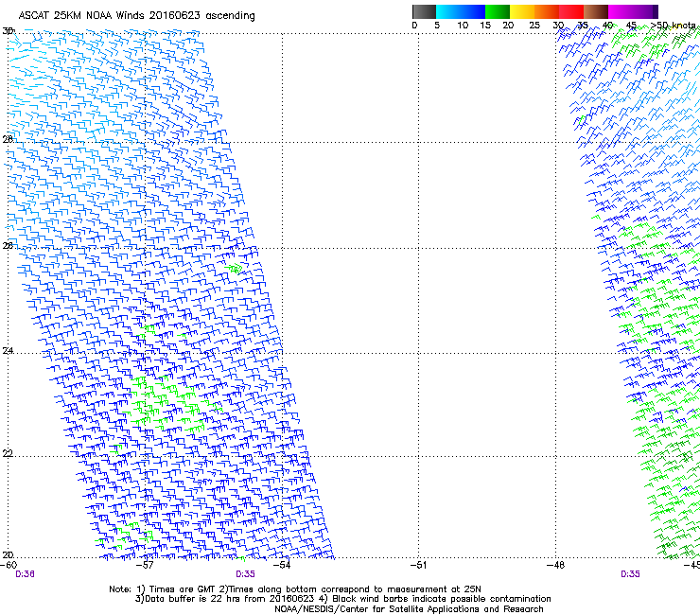The image size is (700, 615).
Task: Select the cyan 5-10 knots color segment
Action: tap(448, 11)
